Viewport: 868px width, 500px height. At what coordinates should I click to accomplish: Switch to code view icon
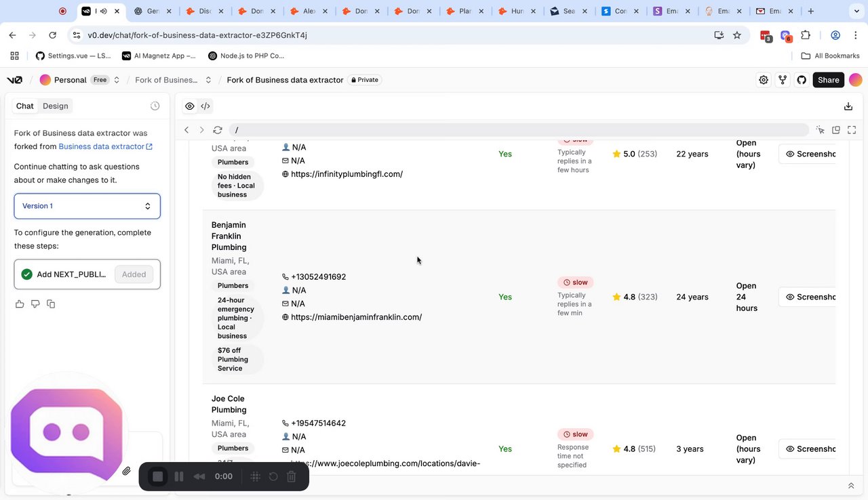(x=205, y=106)
